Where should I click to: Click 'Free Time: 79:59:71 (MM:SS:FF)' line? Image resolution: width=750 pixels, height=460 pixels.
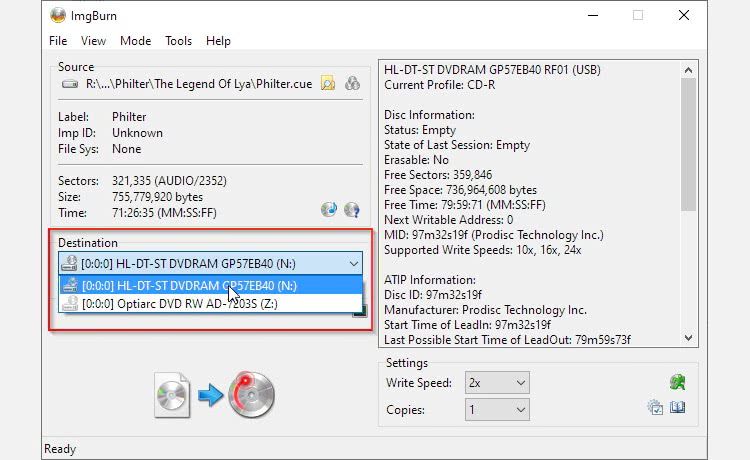pyautogui.click(x=464, y=205)
